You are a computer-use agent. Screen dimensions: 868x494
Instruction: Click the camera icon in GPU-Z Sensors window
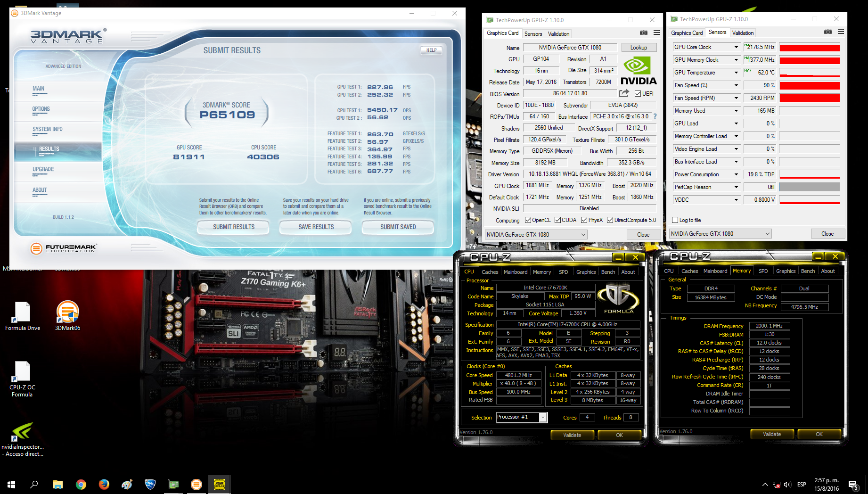(x=827, y=32)
